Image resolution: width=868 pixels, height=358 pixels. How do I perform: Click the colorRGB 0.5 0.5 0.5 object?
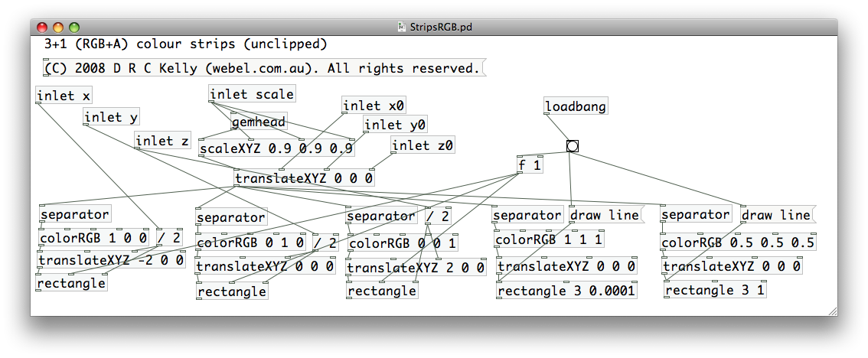click(x=738, y=243)
